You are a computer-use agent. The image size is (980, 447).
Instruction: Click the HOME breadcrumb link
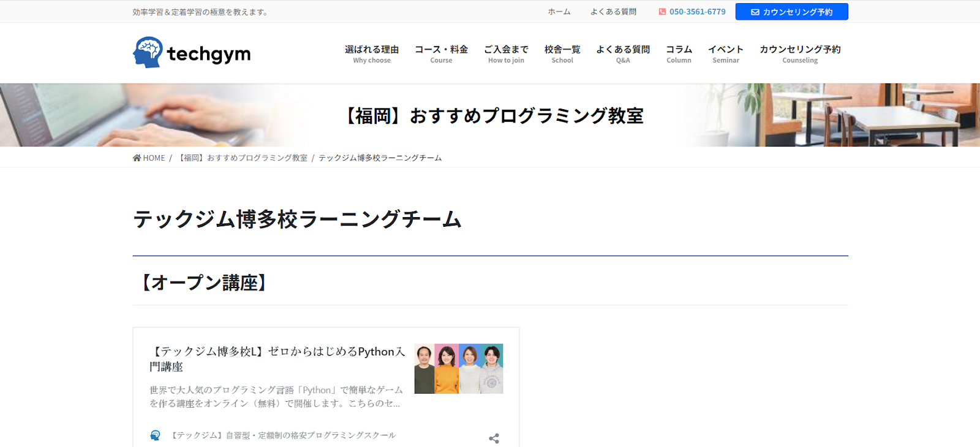point(154,158)
